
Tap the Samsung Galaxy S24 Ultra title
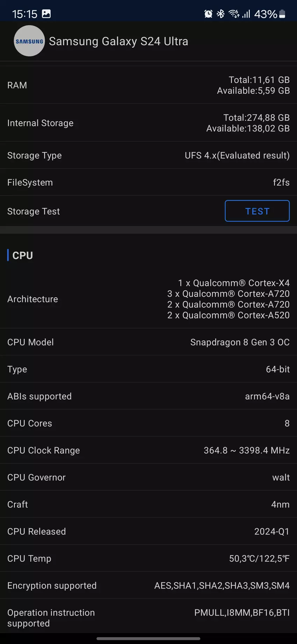coord(118,41)
